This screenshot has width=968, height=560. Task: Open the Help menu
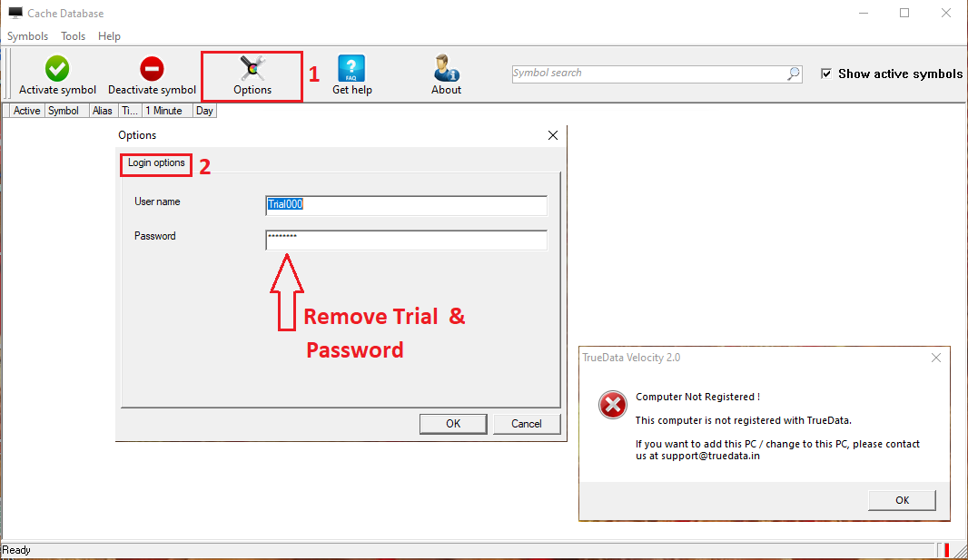point(109,35)
